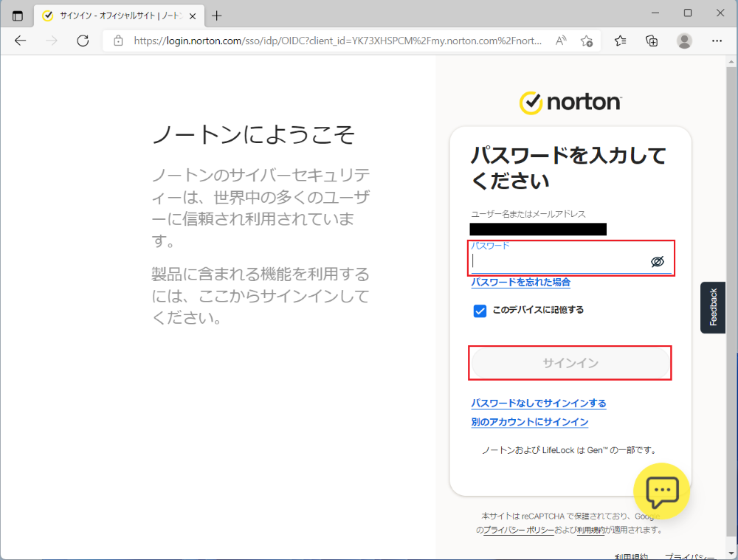Click the scrollbar up arrow

pyautogui.click(x=731, y=61)
